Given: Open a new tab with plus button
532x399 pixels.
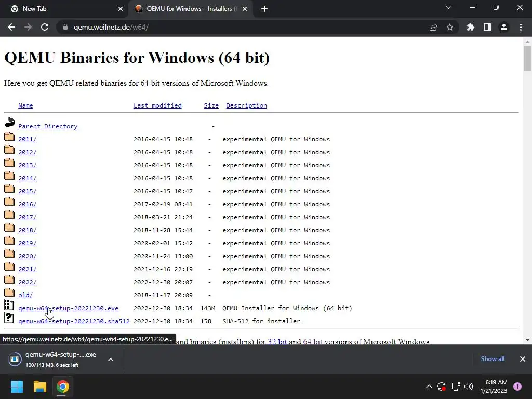Looking at the screenshot, I should click(x=264, y=9).
